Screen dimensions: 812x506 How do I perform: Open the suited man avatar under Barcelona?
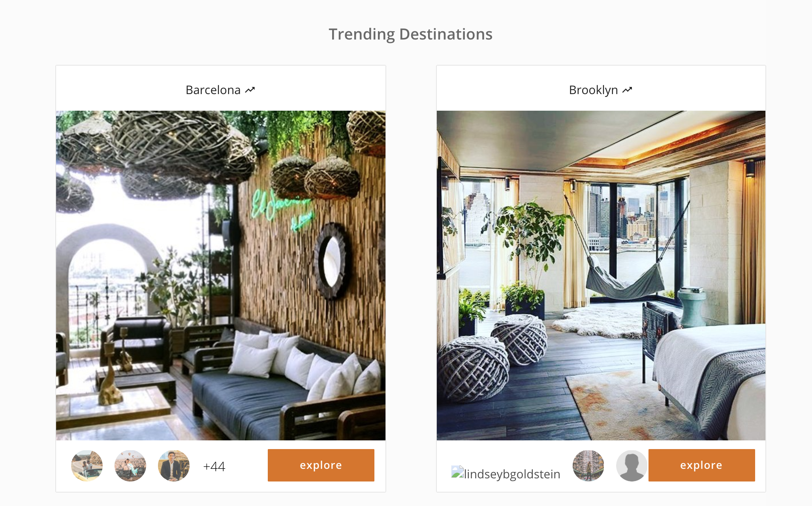coord(174,466)
